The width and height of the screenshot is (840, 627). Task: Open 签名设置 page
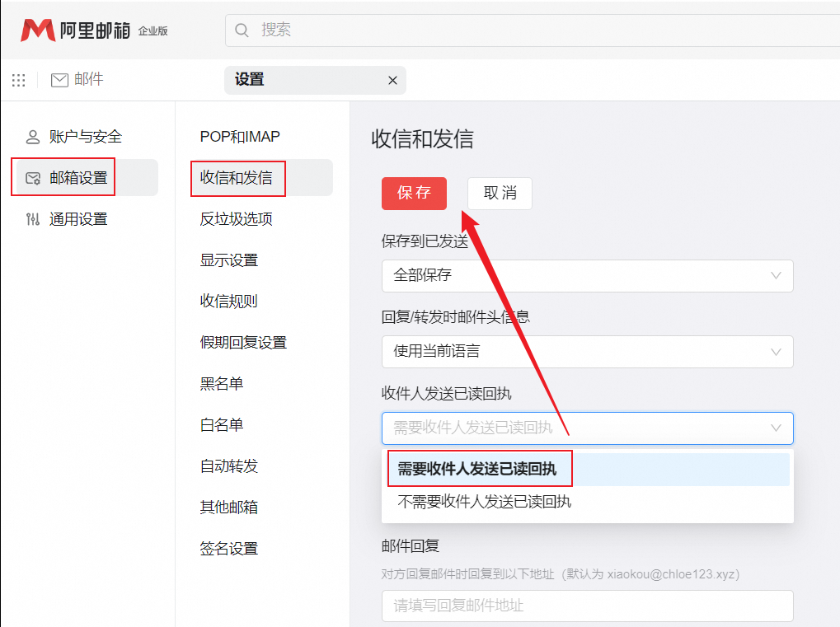229,549
